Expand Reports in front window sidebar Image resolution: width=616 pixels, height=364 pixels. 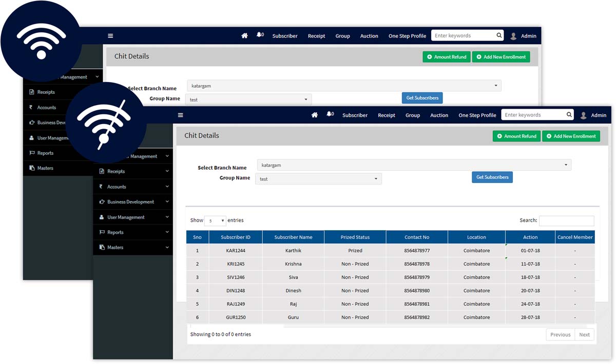pyautogui.click(x=167, y=232)
